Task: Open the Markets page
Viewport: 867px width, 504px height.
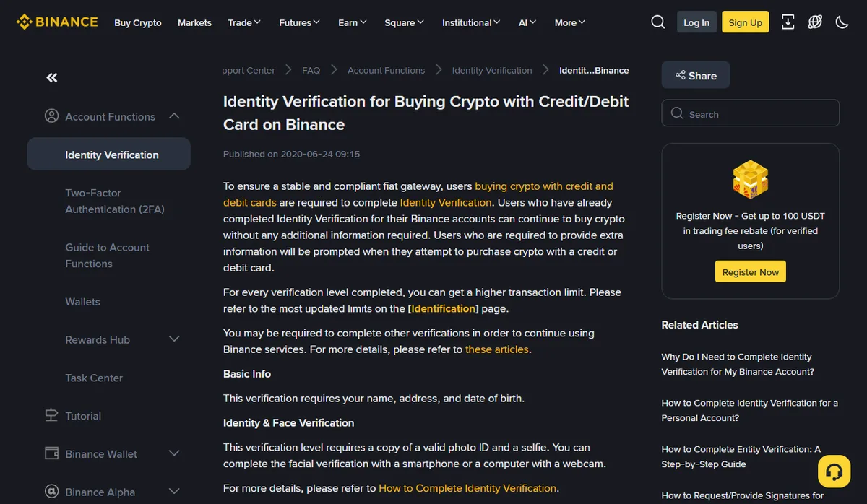Action: coord(194,22)
